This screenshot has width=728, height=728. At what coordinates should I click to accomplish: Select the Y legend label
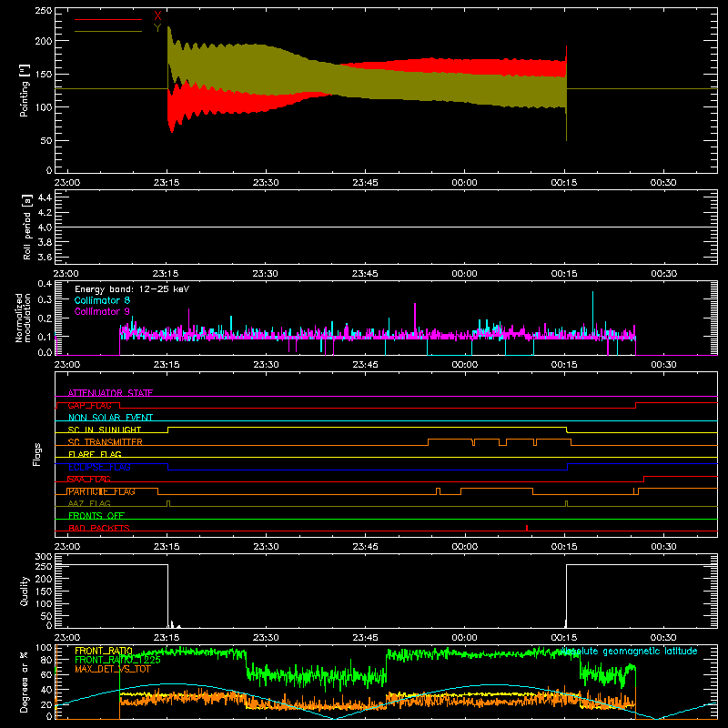tap(157, 28)
